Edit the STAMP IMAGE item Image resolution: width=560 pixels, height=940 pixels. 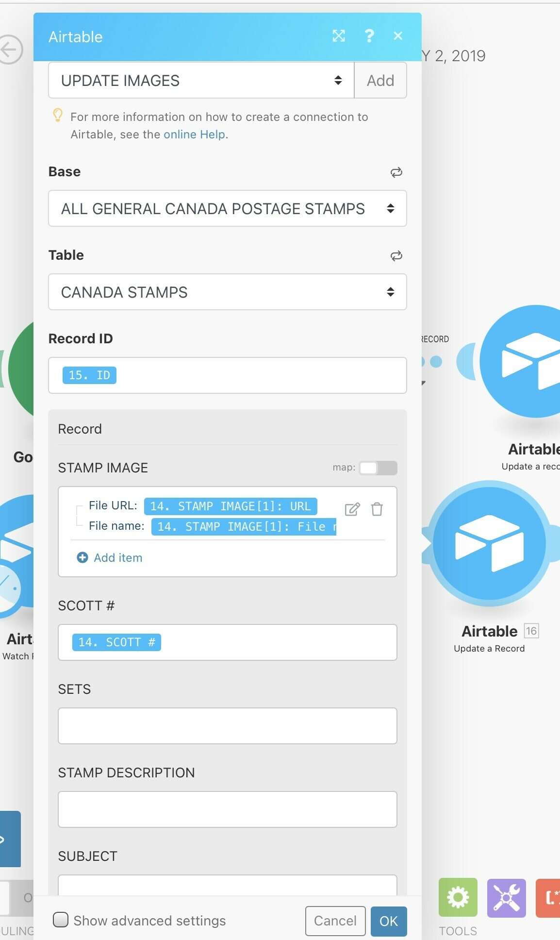coord(352,509)
